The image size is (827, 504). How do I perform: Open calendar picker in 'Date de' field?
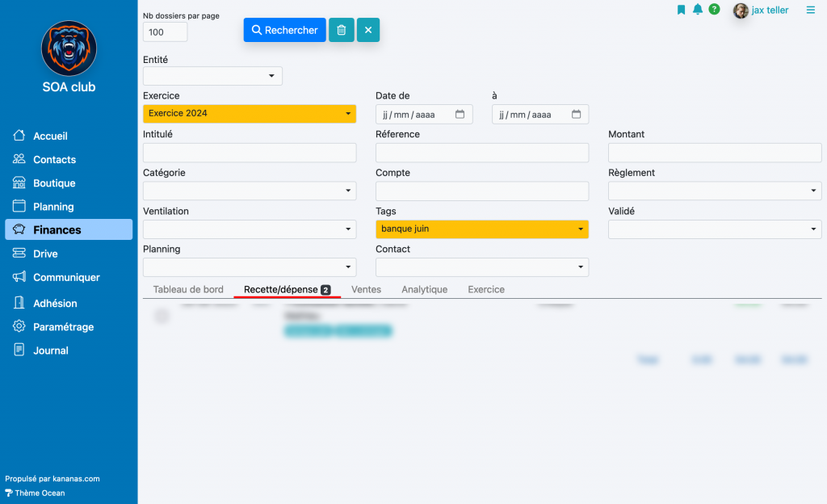(x=460, y=115)
